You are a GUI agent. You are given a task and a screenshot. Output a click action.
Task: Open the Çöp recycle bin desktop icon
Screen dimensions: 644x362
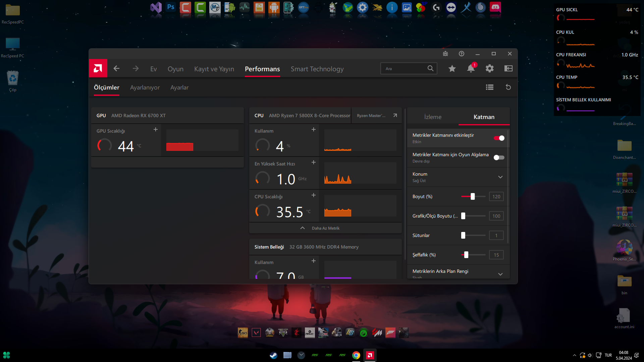point(13,80)
